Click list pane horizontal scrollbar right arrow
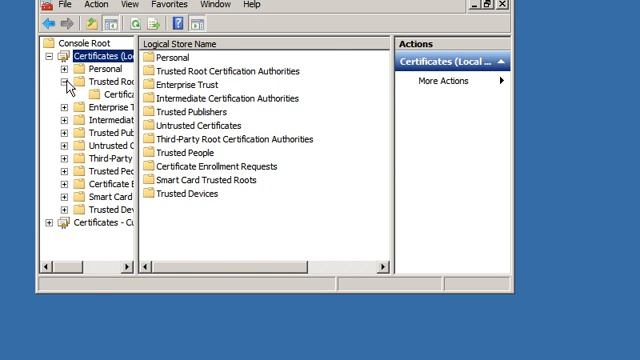The image size is (640, 360). pyautogui.click(x=383, y=267)
